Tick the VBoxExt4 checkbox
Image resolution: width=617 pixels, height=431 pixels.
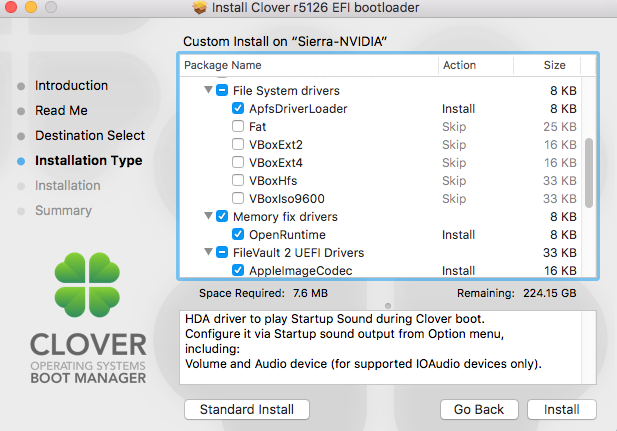238,162
